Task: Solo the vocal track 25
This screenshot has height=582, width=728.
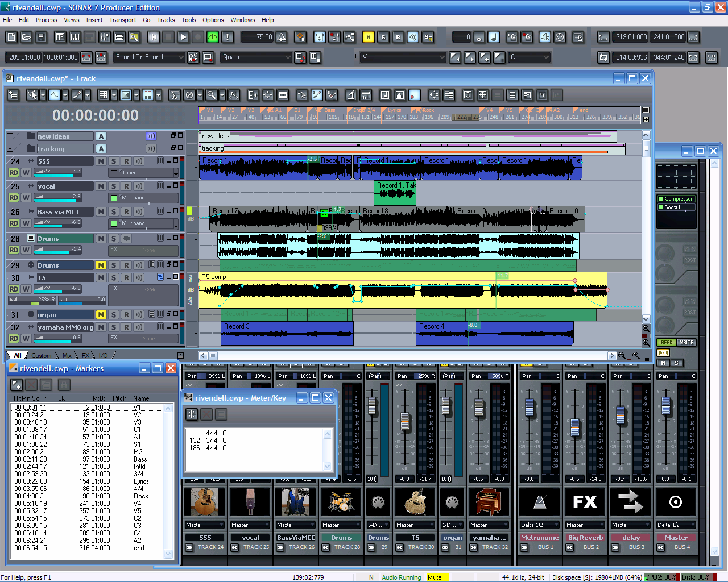Action: (114, 186)
